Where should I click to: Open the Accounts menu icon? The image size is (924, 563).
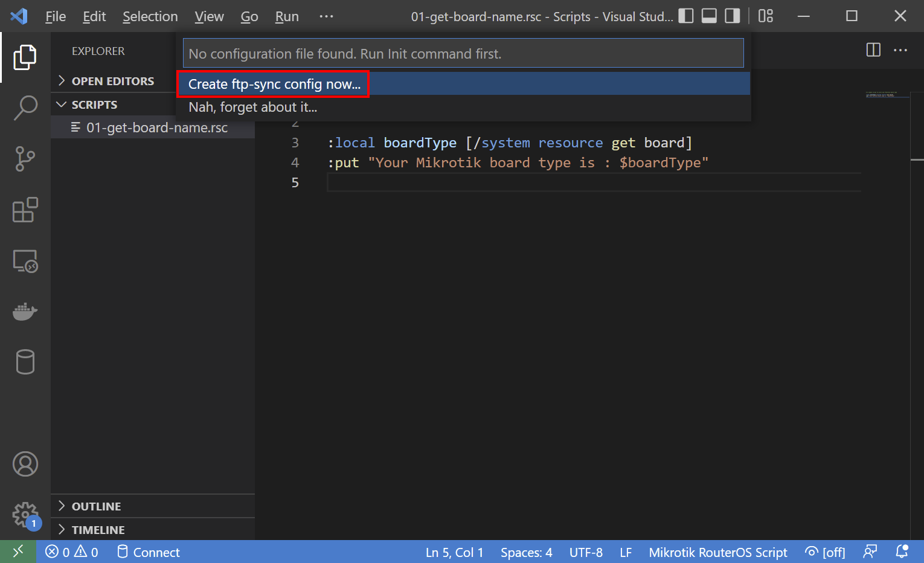pyautogui.click(x=25, y=464)
